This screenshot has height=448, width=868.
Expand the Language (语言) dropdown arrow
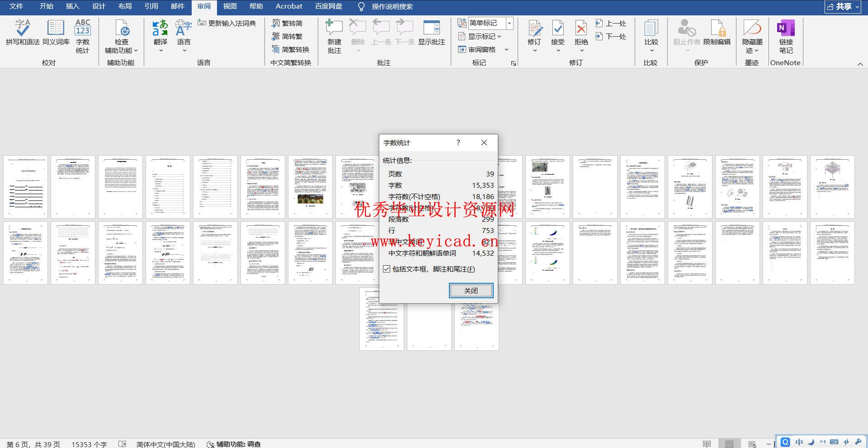[x=184, y=51]
